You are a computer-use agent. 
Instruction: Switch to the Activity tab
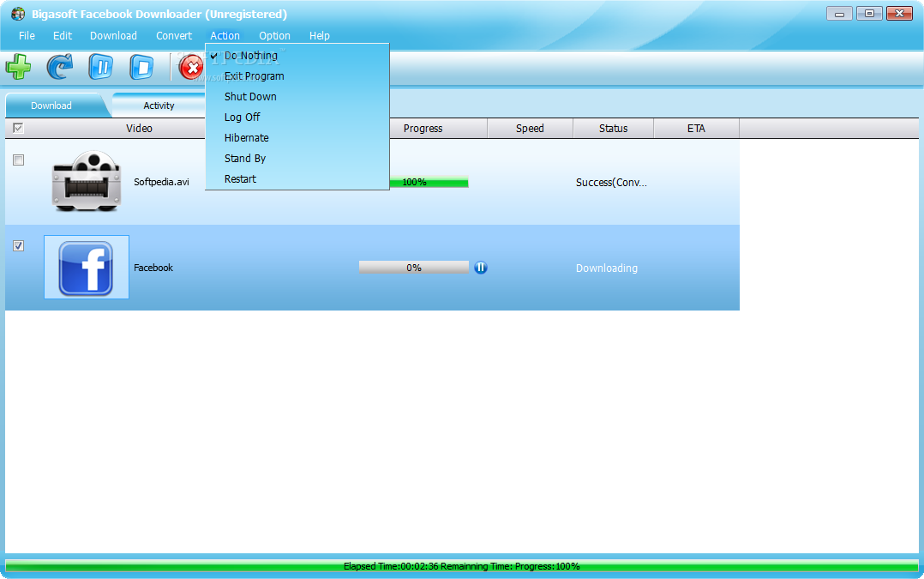pyautogui.click(x=159, y=106)
